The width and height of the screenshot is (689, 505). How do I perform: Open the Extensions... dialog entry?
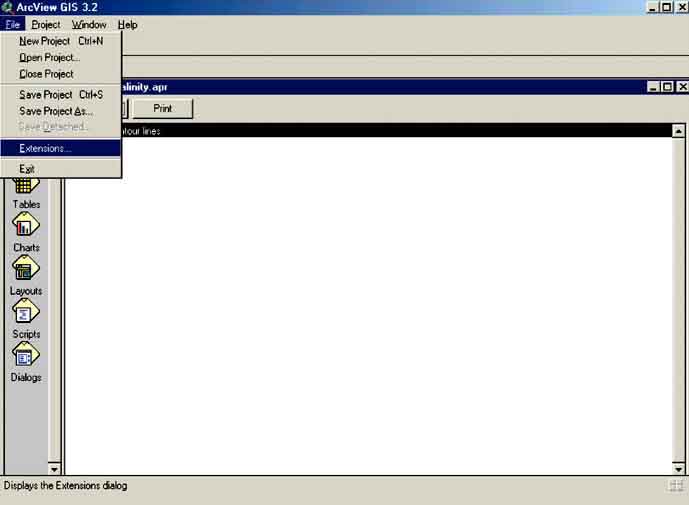tap(45, 148)
